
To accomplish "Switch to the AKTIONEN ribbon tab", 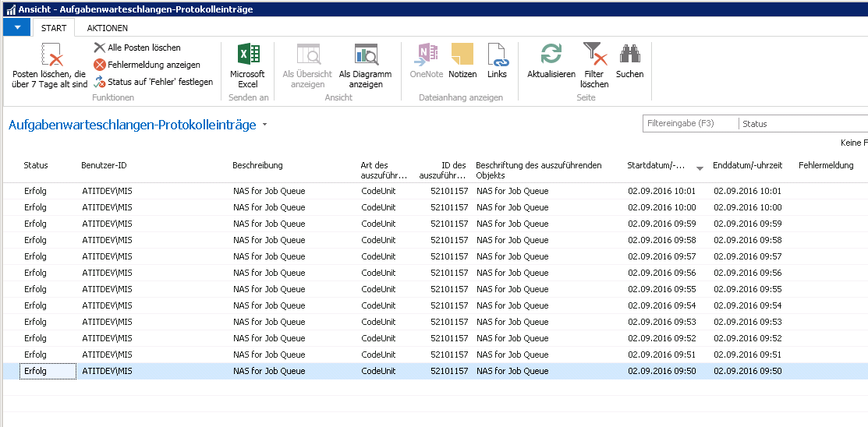I will pyautogui.click(x=108, y=28).
